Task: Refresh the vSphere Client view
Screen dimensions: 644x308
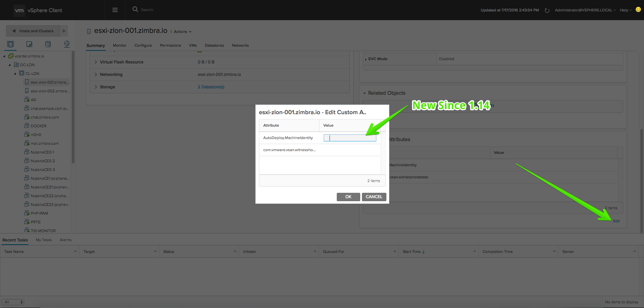Action: (x=547, y=10)
